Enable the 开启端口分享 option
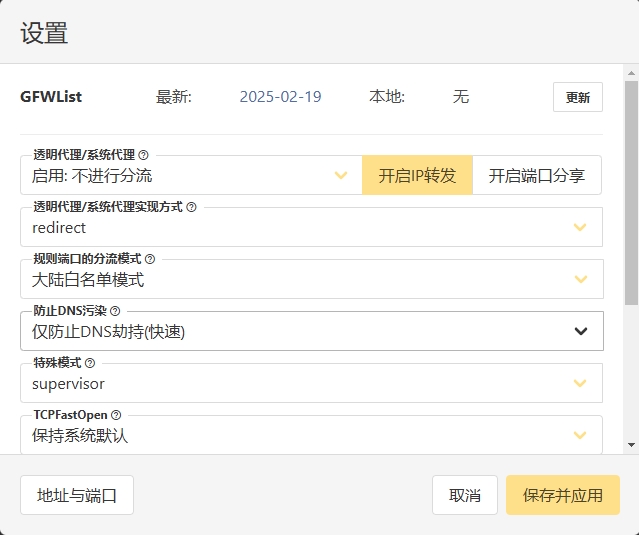Viewport: 639px width, 535px height. [x=537, y=175]
